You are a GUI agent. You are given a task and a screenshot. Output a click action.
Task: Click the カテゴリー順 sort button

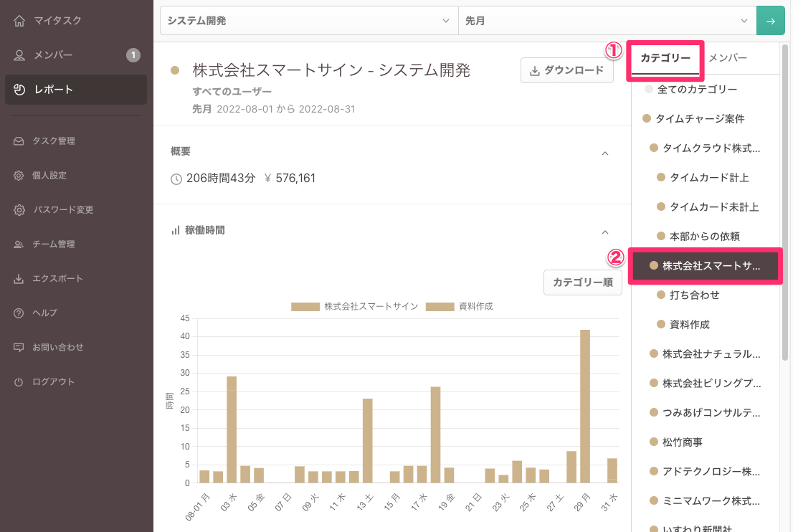coord(582,282)
